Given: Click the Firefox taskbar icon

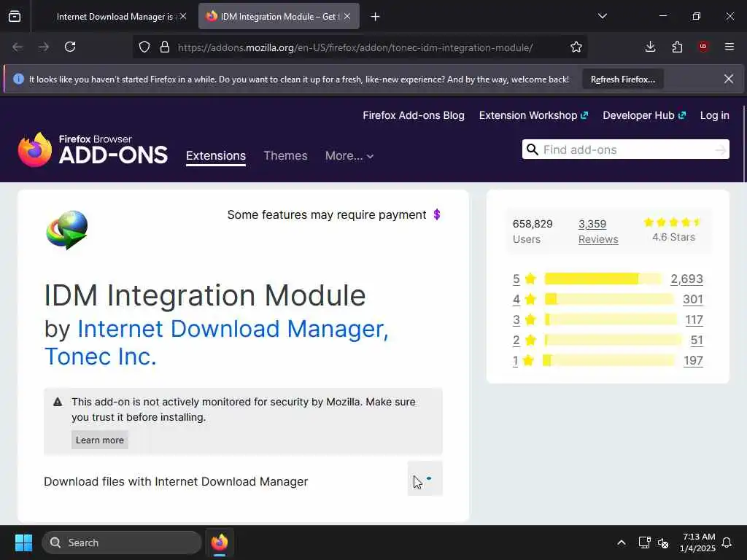Looking at the screenshot, I should 220,542.
